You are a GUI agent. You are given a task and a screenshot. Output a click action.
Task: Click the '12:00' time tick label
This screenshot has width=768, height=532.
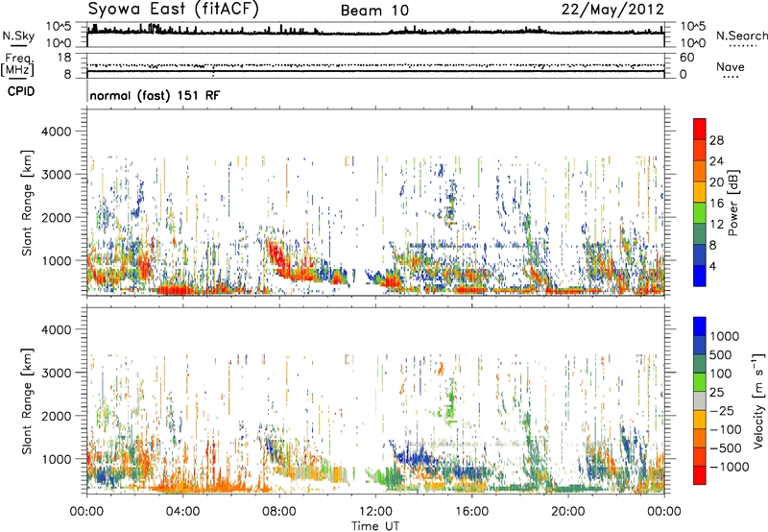[375, 512]
